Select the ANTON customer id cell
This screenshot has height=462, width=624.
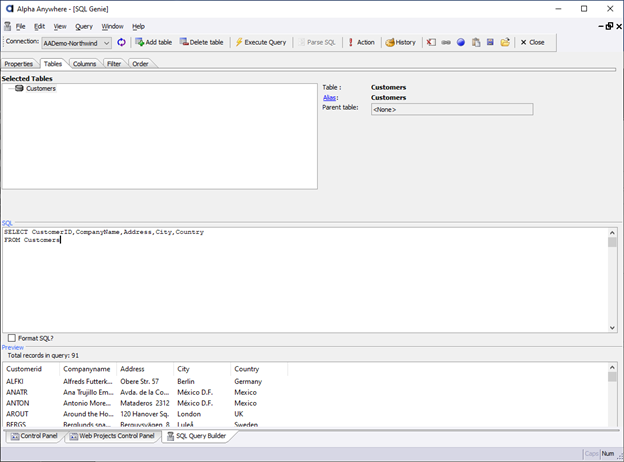point(18,403)
